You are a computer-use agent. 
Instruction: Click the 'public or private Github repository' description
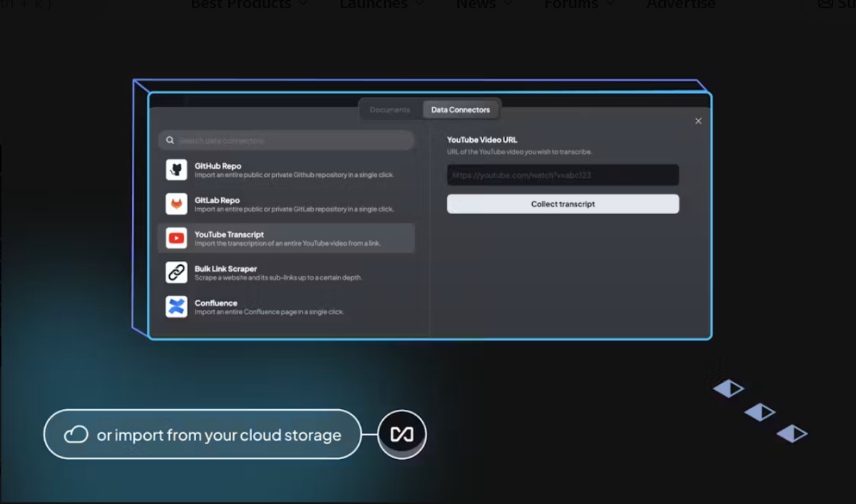coord(294,175)
